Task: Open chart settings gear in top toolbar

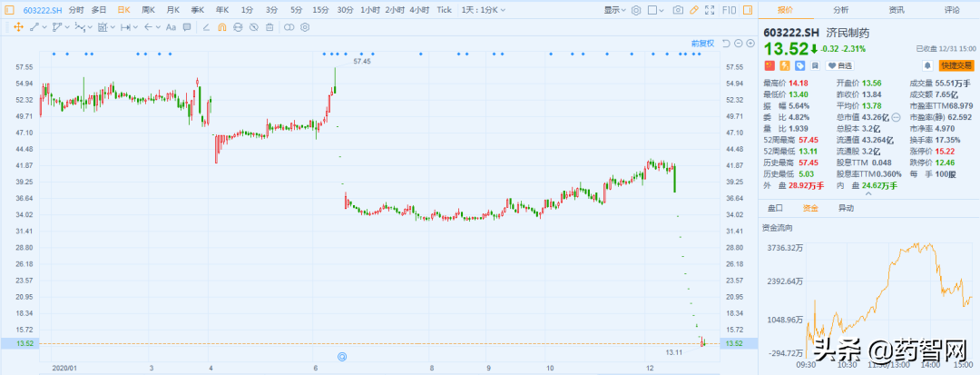Action: tap(635, 10)
